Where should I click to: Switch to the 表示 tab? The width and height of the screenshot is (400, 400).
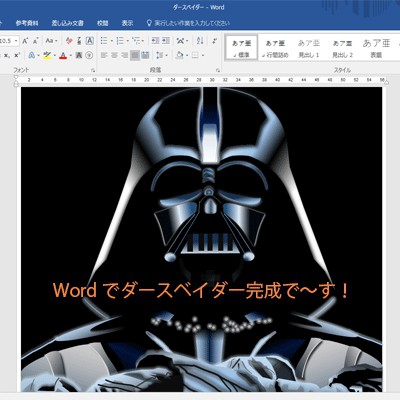(x=127, y=23)
